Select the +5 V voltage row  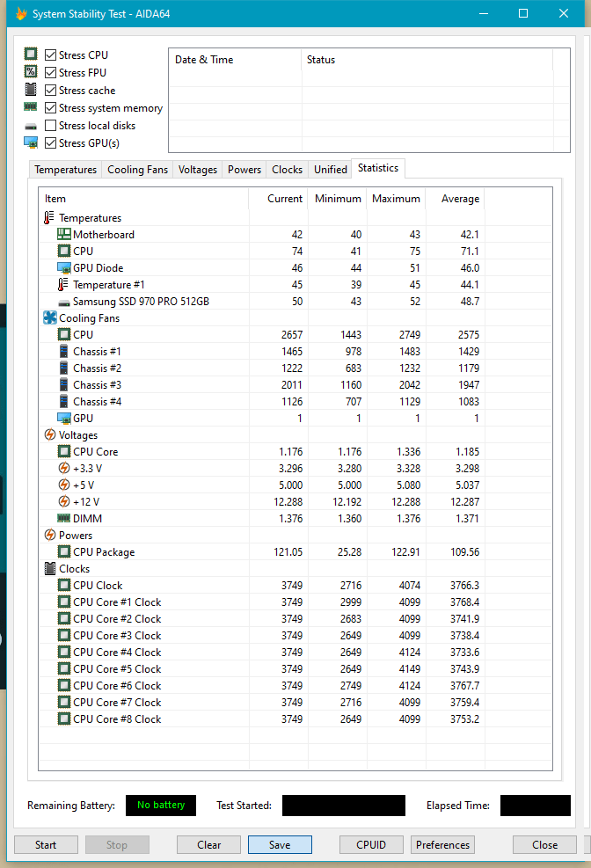coord(295,485)
